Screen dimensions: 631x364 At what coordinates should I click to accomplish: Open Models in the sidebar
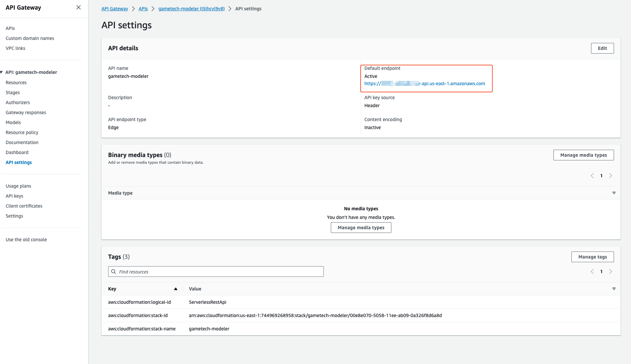coord(13,122)
